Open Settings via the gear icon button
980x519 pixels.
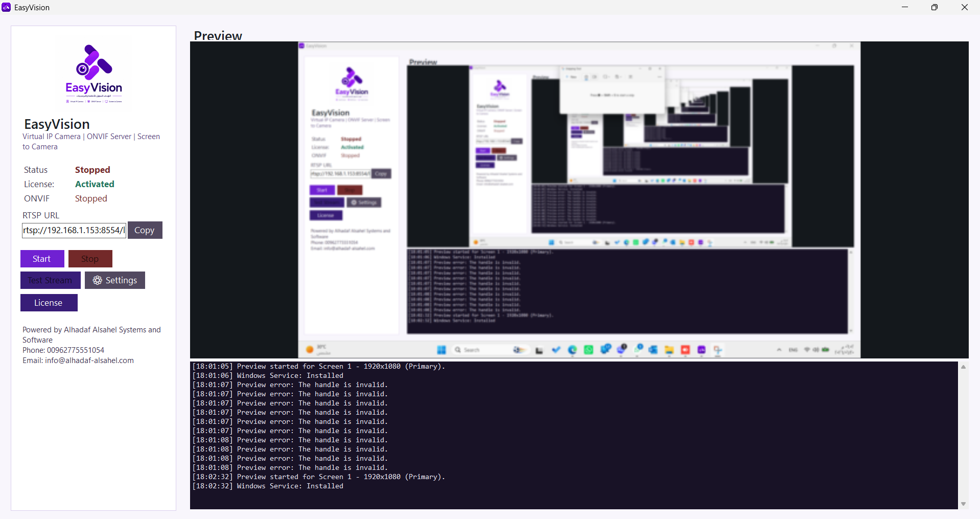click(115, 280)
